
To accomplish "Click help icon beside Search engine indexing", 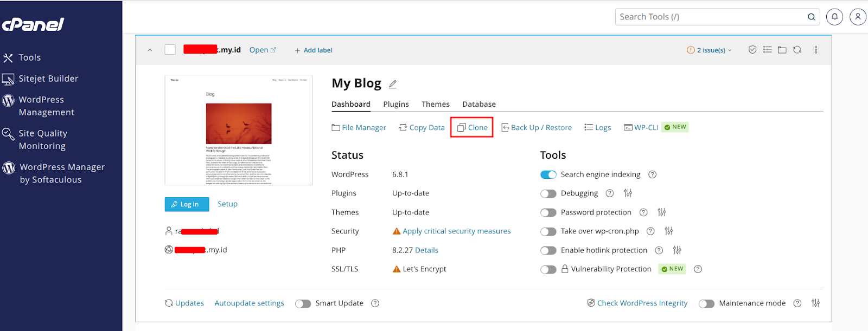I will (x=653, y=174).
